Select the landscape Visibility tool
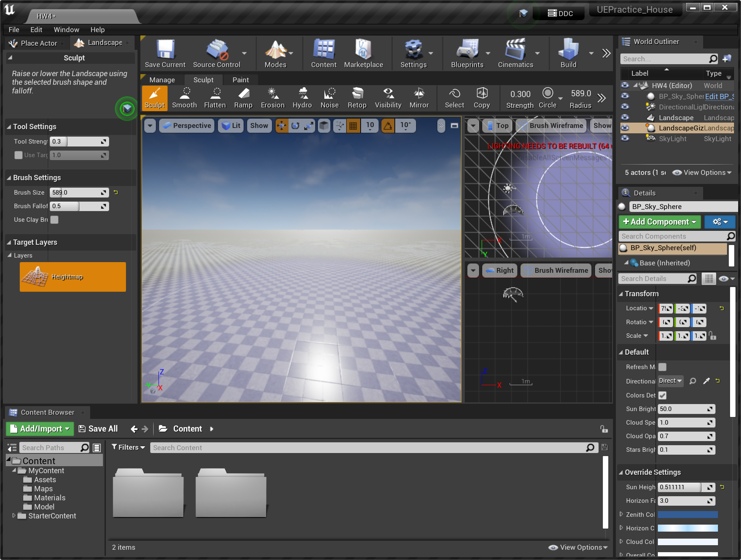This screenshot has width=741, height=560. (388, 98)
